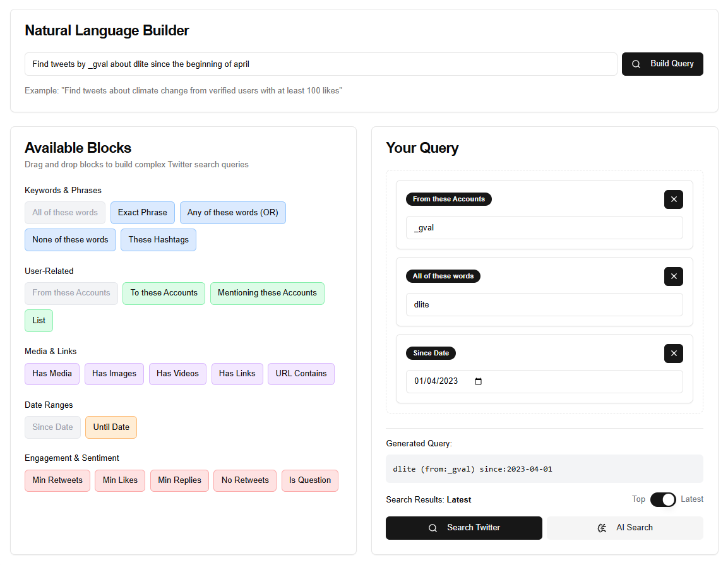728x565 pixels.
Task: Choose the Min Replies block
Action: 179,480
